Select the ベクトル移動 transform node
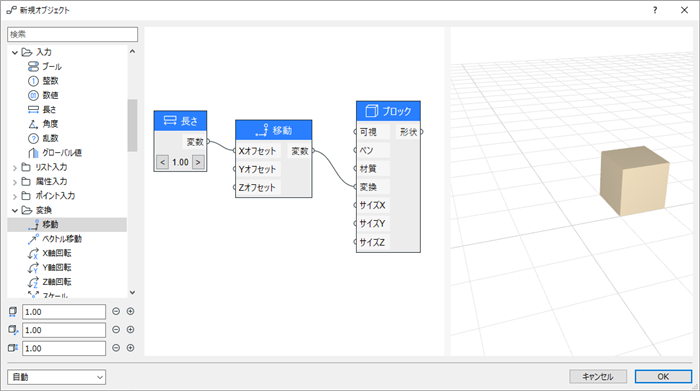 click(55, 239)
